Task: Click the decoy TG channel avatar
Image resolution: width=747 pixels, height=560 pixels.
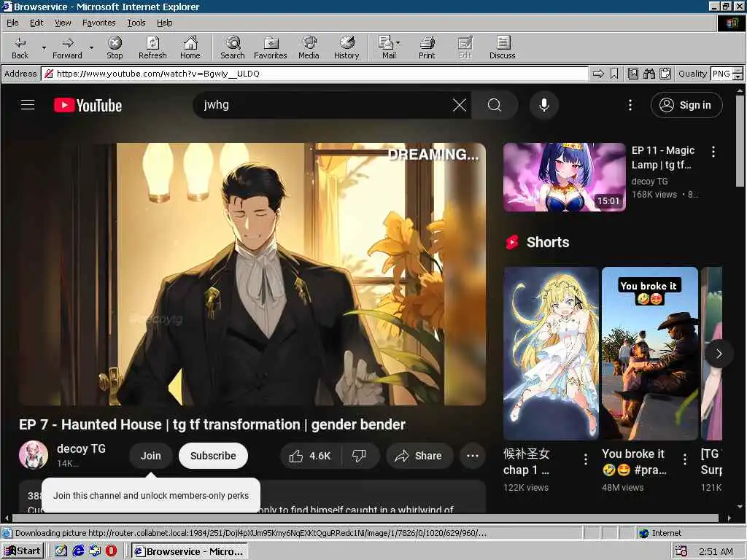Action: pyautogui.click(x=34, y=455)
